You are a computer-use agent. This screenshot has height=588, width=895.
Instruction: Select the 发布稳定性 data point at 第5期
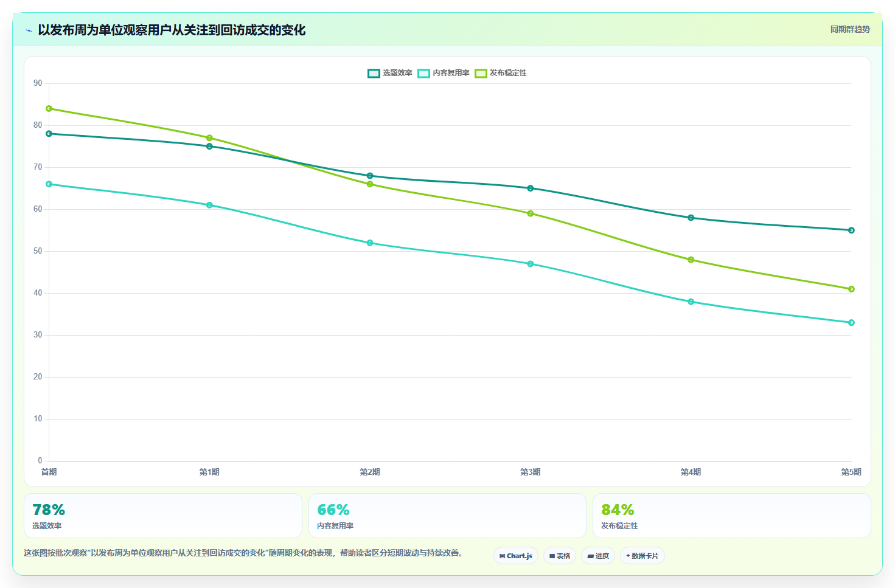(x=851, y=289)
